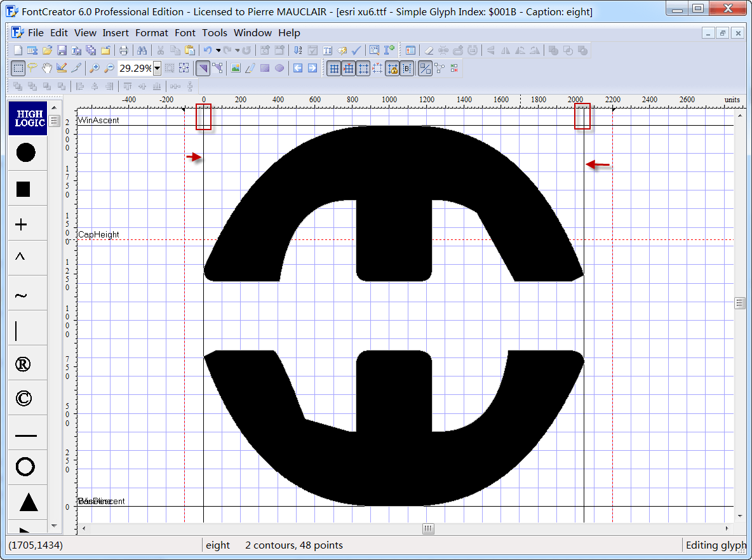Viewport: 752px width, 560px height.
Task: Click the sort a-z arrow icon
Action: 298,50
